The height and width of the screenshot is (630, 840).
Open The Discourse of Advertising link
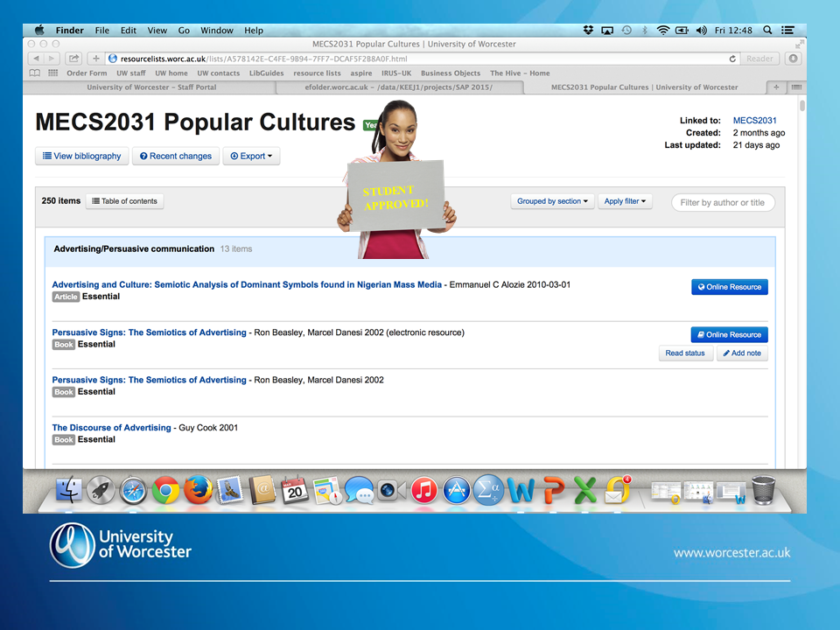[111, 428]
